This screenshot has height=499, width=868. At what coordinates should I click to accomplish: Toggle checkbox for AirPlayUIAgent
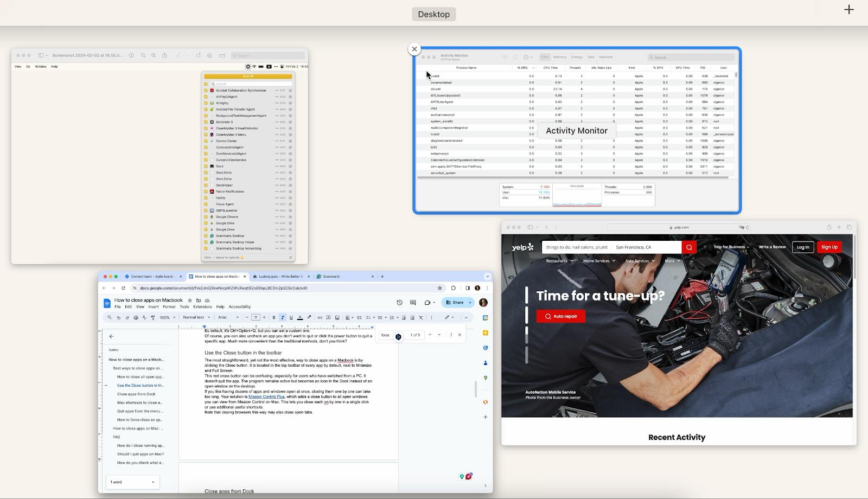pyautogui.click(x=206, y=97)
